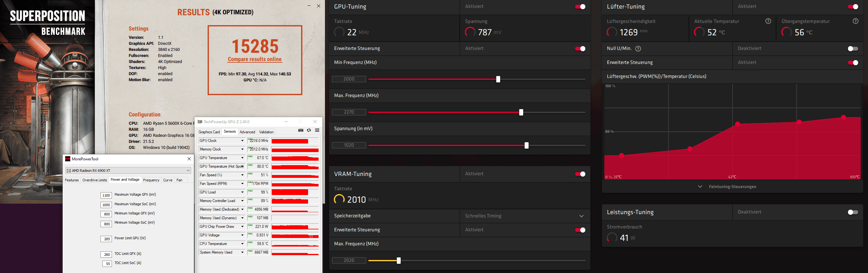
Task: Switch to GPU-Z Validation tab
Action: point(266,132)
